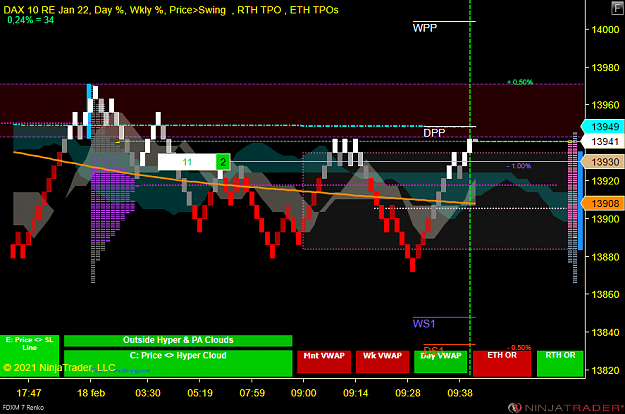Click the '-0.50%' red level label
This screenshot has width=625, height=414.
point(519,347)
